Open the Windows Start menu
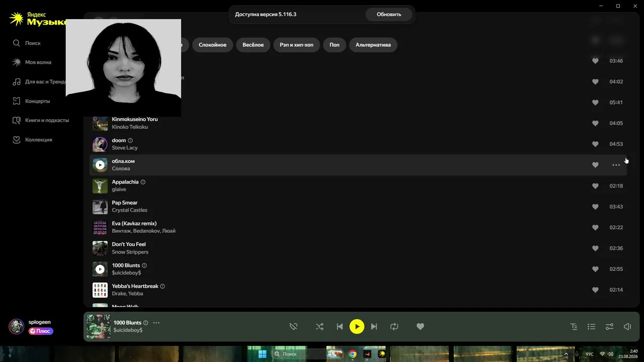This screenshot has height=362, width=644. click(x=263, y=354)
